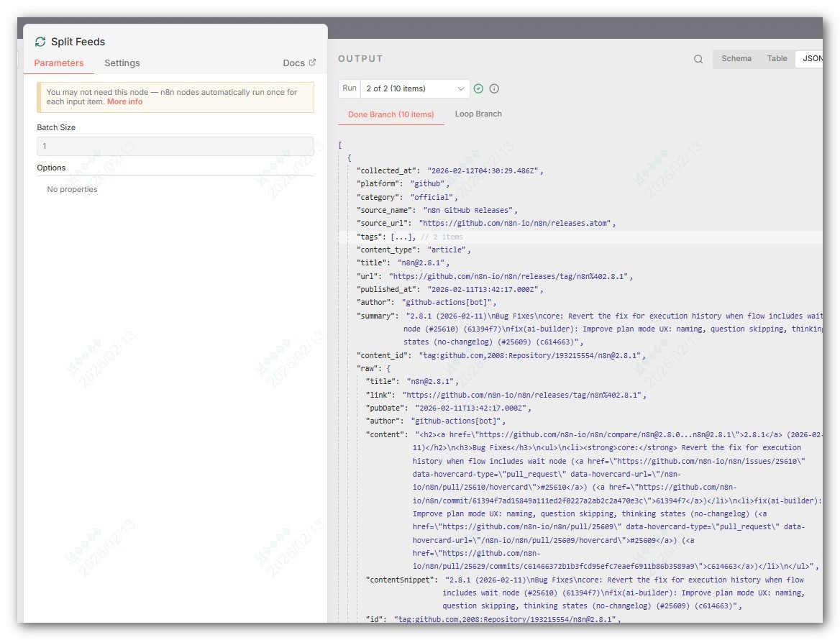Click the top-level "title" value n8n@2.8.1
The width and height of the screenshot is (840, 640).
[x=421, y=263]
